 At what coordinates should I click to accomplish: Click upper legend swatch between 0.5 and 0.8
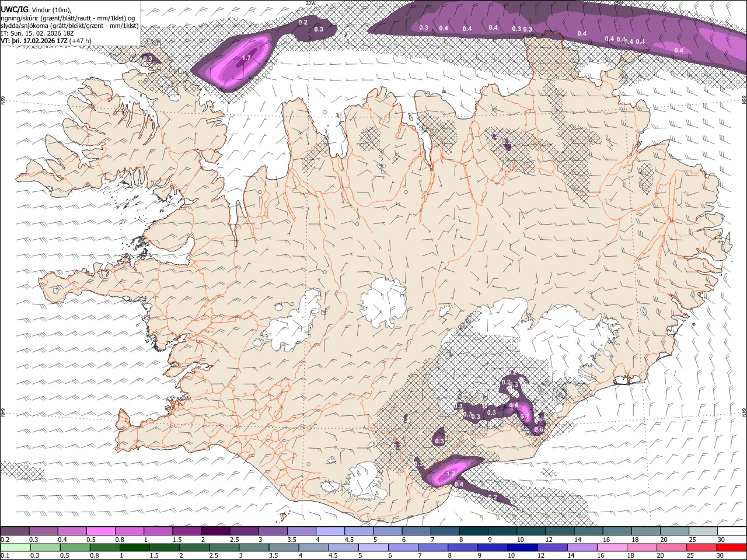coord(100,531)
